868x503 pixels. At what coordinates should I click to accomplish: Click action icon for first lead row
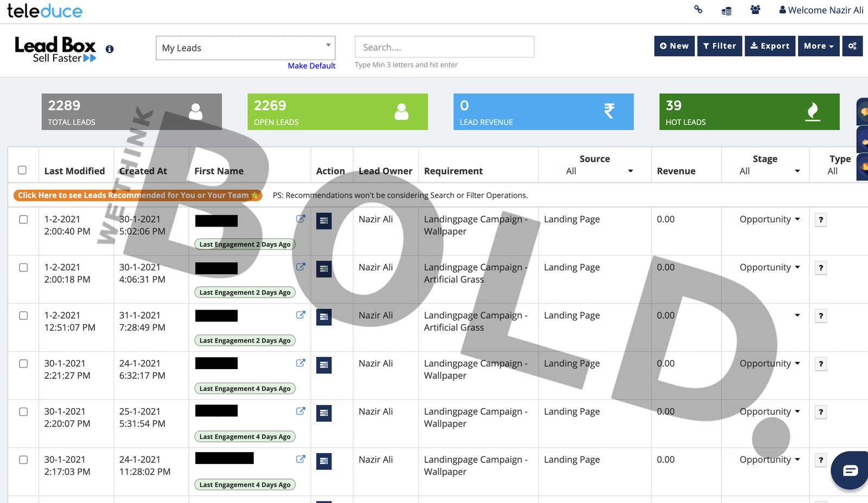(324, 221)
